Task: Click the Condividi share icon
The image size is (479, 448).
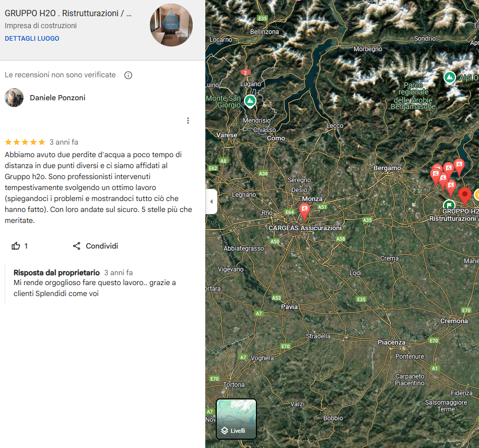Action: pyautogui.click(x=77, y=246)
